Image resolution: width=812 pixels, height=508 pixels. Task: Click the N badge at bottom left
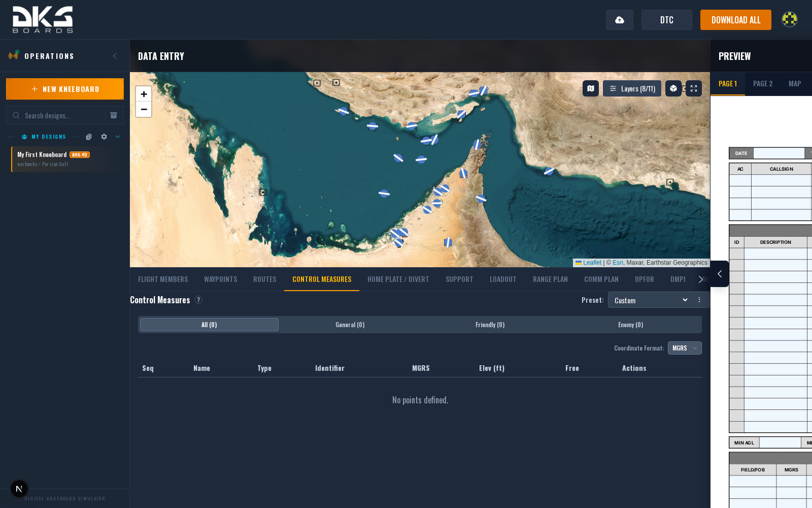(19, 489)
